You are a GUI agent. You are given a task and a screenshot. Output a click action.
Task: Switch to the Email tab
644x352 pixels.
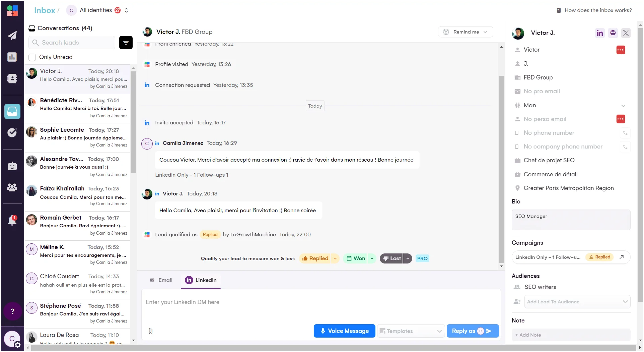point(161,280)
